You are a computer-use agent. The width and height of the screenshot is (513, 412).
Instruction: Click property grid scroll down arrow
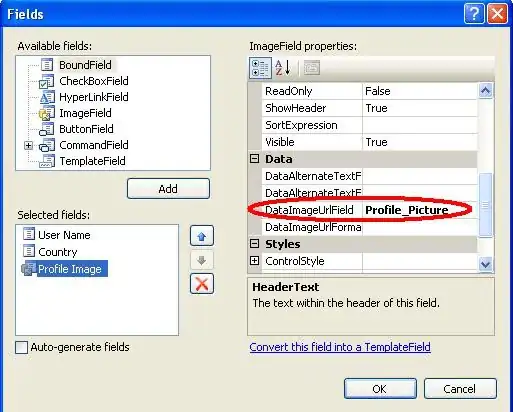485,264
